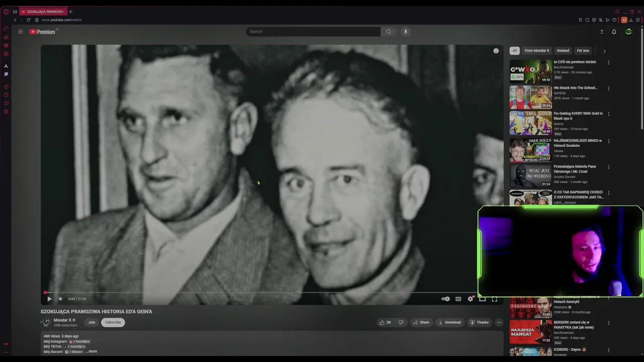Open options for 'ICEBERG - Xayoo' video
Screen dimensions: 644x362
tap(609, 350)
